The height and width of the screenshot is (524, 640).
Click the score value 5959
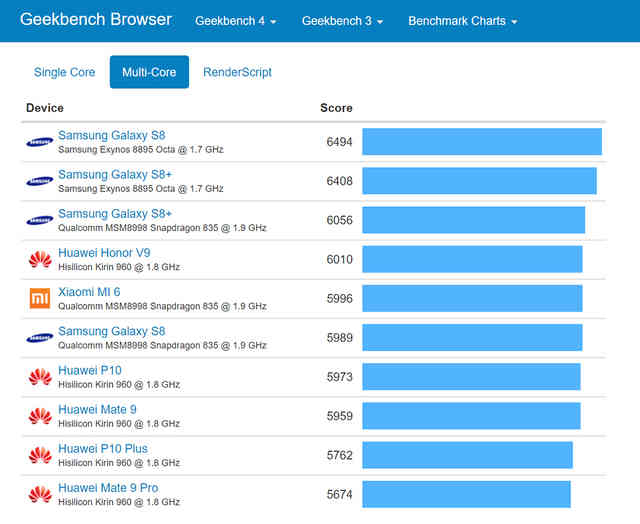[x=339, y=416]
